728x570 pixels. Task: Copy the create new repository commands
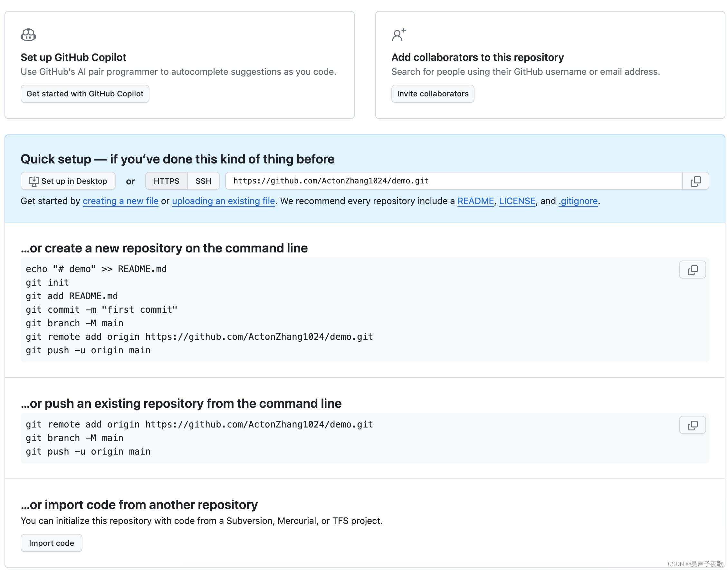click(692, 270)
